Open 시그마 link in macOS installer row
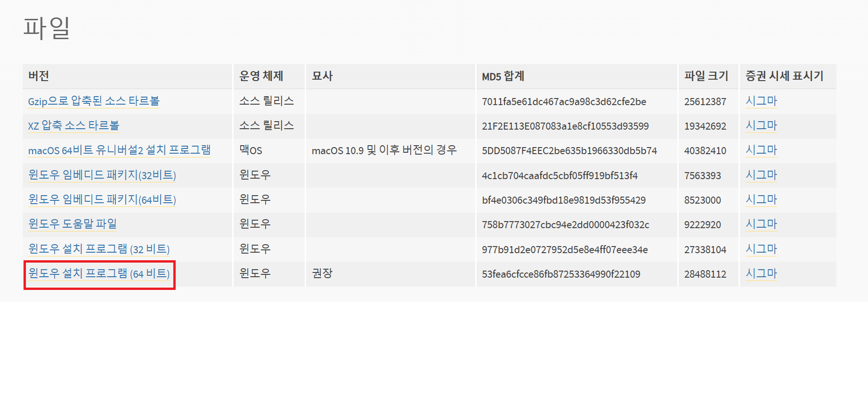Image resolution: width=868 pixels, height=396 pixels. (761, 150)
